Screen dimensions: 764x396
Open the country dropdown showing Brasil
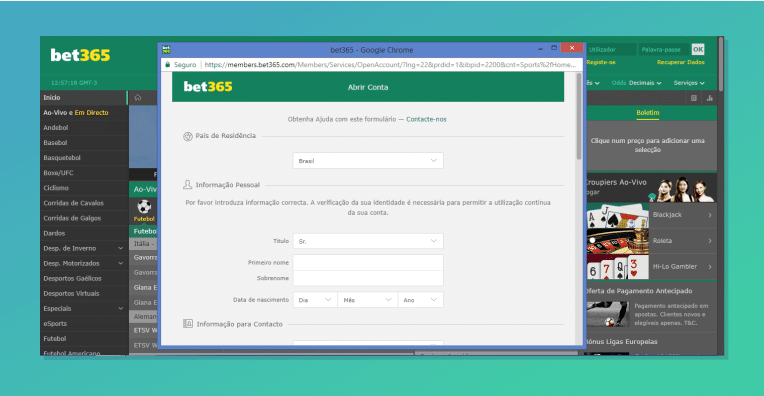point(368,161)
